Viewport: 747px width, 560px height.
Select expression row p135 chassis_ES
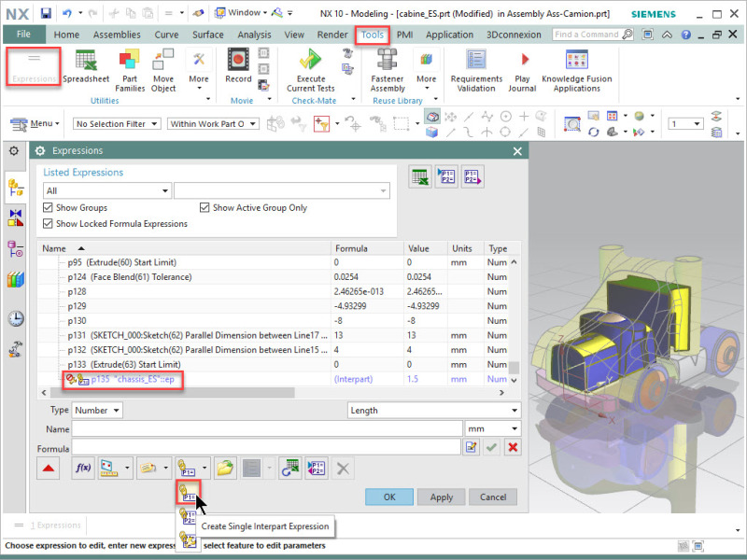[x=273, y=379]
